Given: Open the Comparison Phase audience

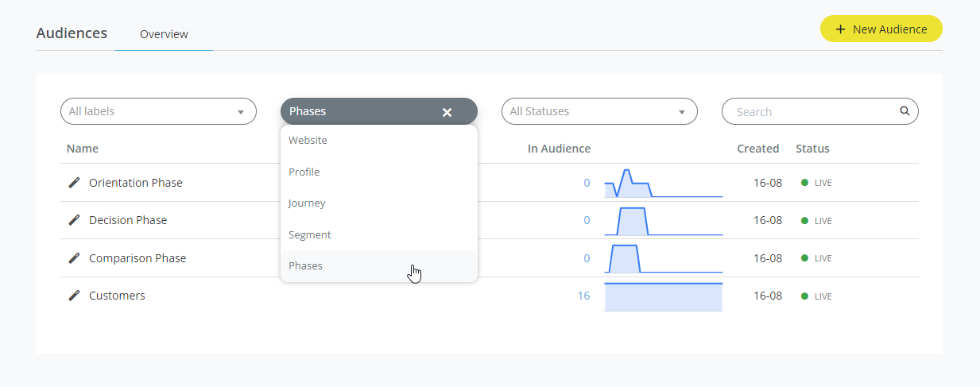Looking at the screenshot, I should [x=138, y=258].
